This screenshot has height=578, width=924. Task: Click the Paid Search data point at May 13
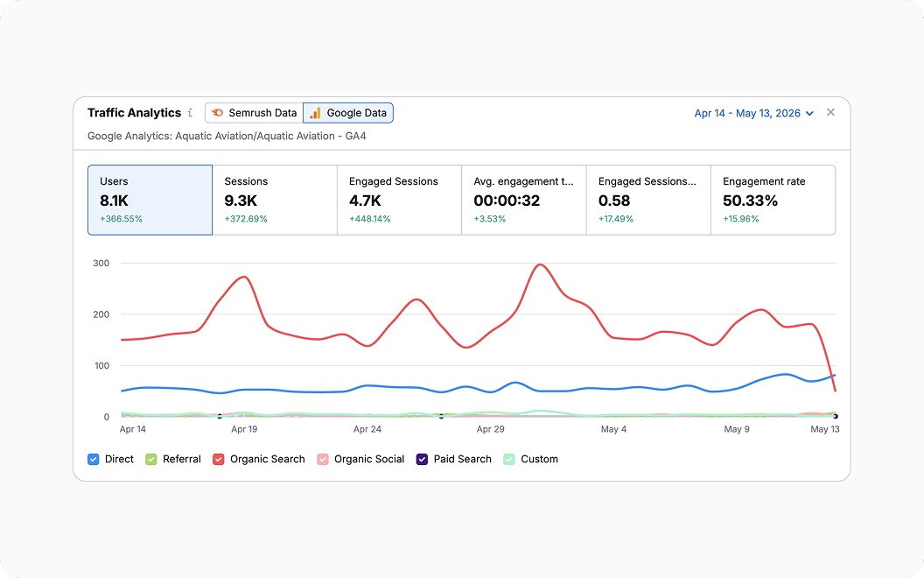(835, 416)
